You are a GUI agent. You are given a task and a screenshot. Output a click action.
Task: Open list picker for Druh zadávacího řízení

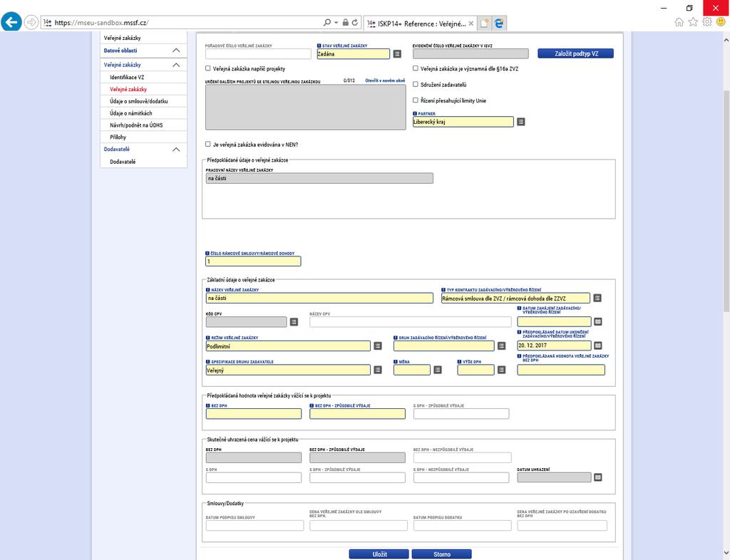click(x=501, y=346)
